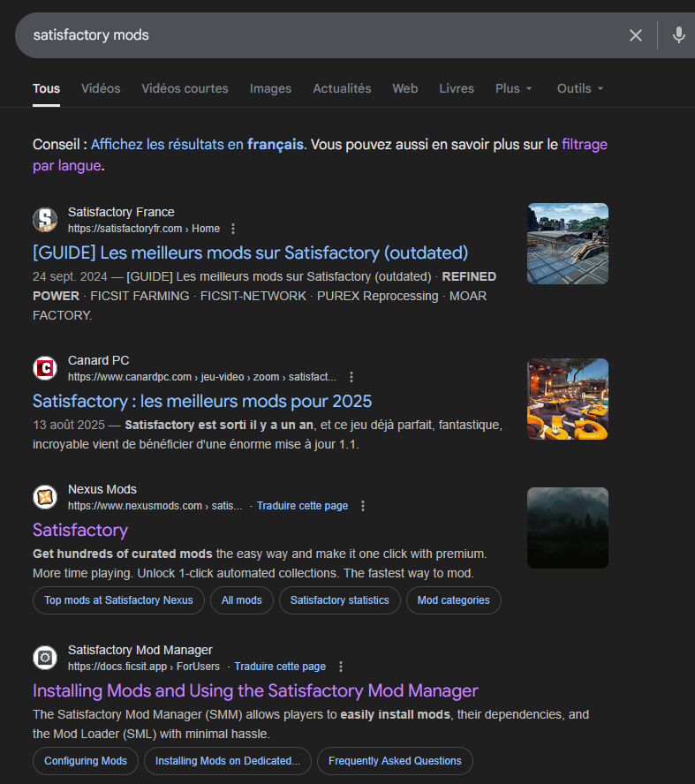Image resolution: width=695 pixels, height=784 pixels.
Task: Open 'Satisfactory : les meilleurs mods pour 2025'
Action: (202, 402)
